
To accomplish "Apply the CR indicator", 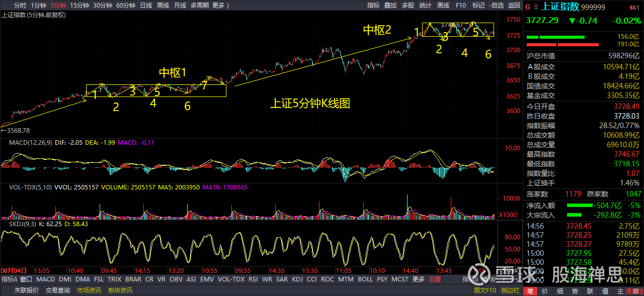I will (x=149, y=279).
